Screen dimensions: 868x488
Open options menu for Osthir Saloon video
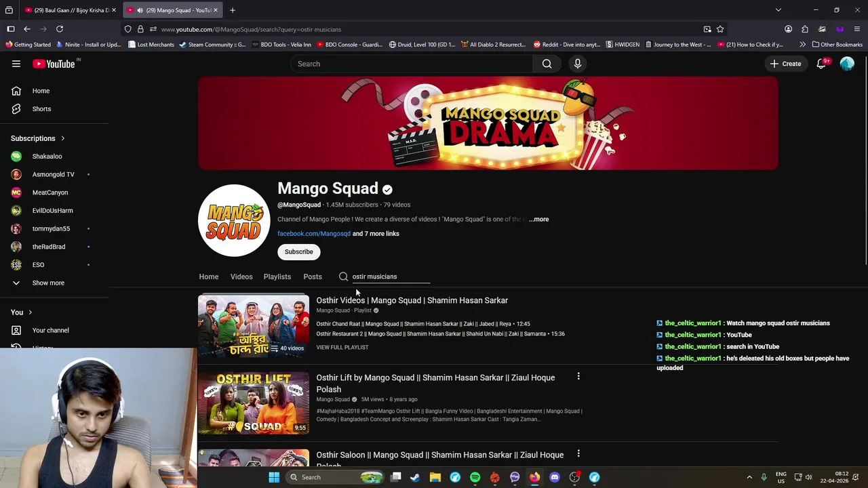[x=578, y=453]
